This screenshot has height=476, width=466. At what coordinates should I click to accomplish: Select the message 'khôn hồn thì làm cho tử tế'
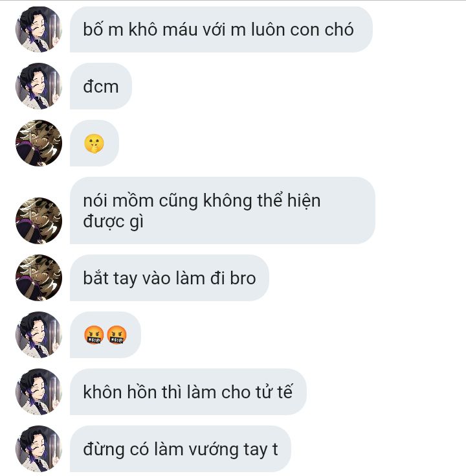188,392
